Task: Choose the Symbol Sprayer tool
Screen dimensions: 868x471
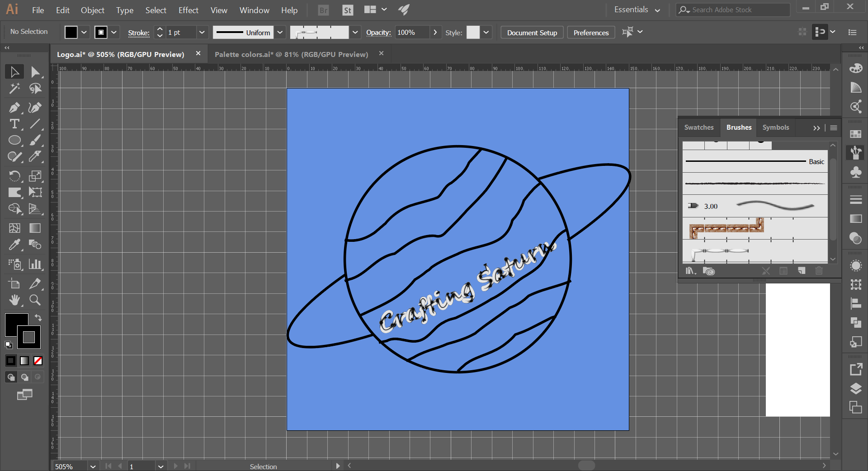Action: [x=14, y=264]
